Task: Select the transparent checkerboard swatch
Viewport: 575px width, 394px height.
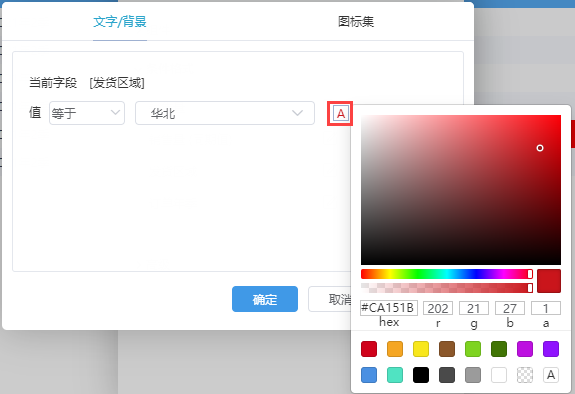Action: pyautogui.click(x=525, y=375)
